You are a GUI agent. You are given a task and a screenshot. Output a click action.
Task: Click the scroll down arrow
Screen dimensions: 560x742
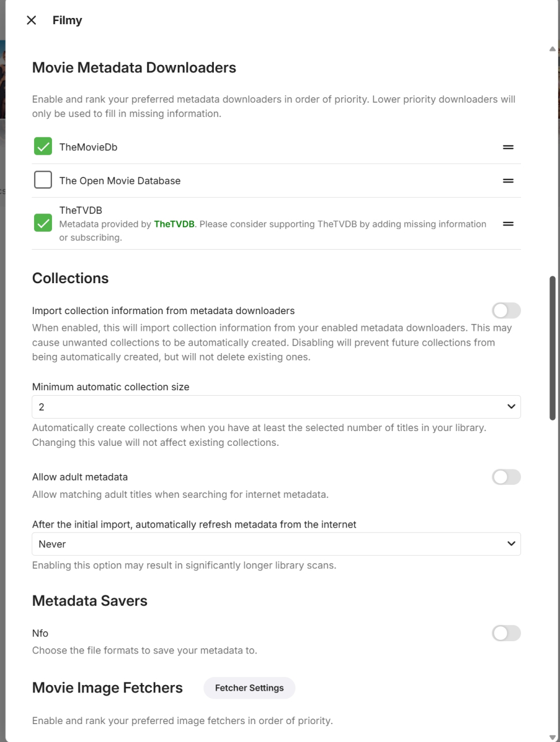(x=553, y=736)
